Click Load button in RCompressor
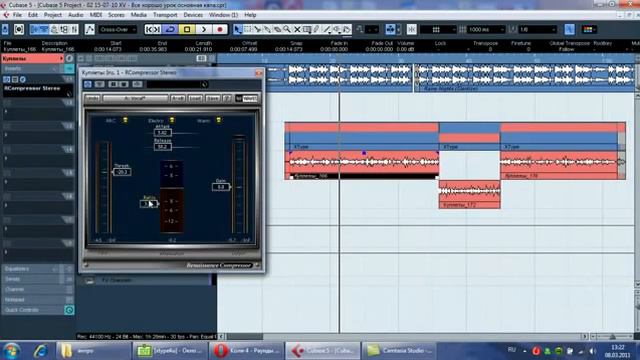This screenshot has width=640, height=360. [x=196, y=98]
